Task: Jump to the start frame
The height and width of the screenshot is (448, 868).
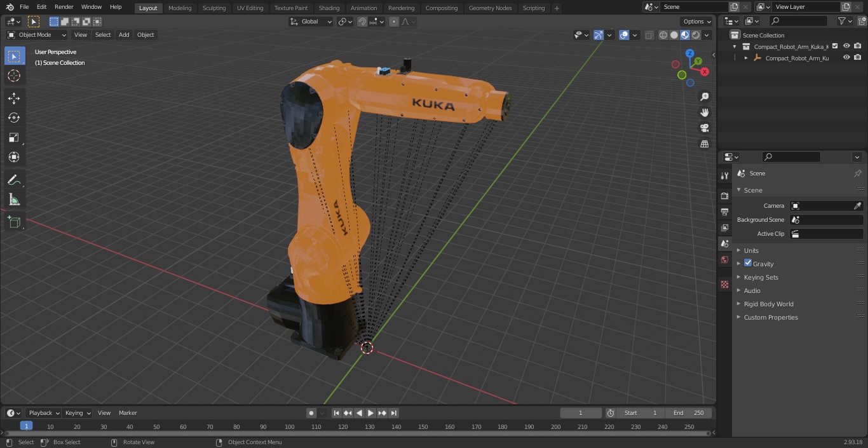Action: click(336, 413)
